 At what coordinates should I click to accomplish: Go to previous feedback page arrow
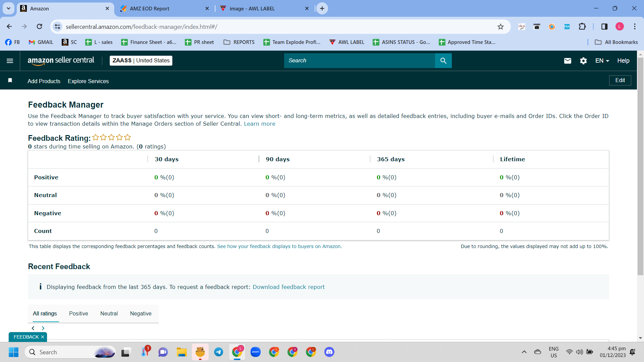pos(33,328)
